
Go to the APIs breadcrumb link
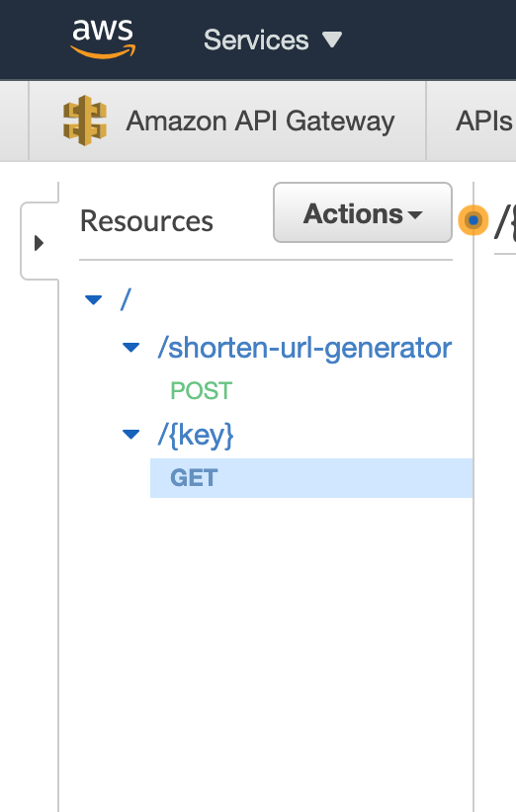pyautogui.click(x=484, y=122)
